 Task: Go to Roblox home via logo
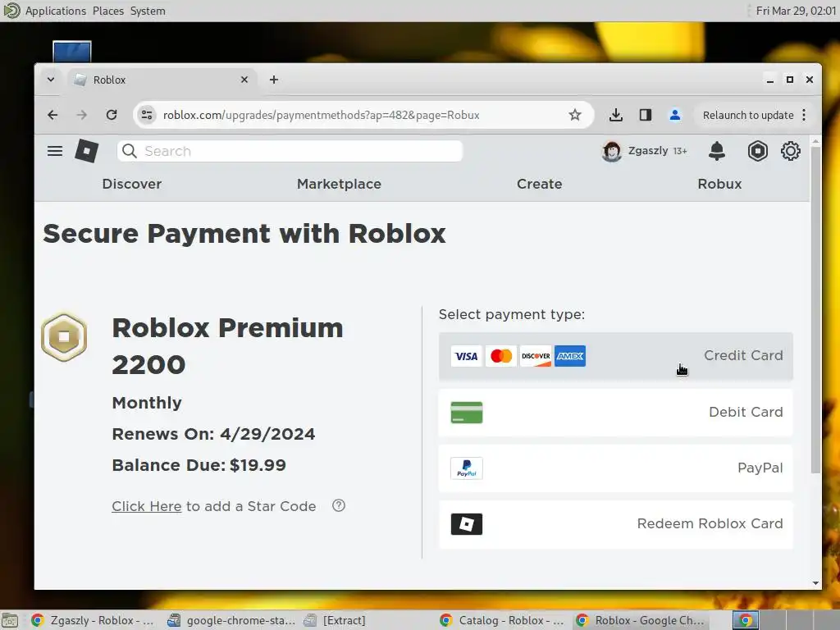click(x=87, y=151)
